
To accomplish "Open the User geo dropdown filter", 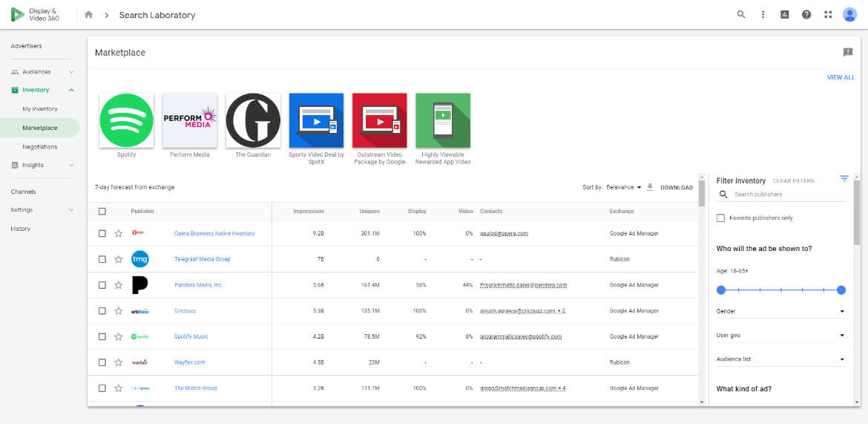I will tap(781, 336).
